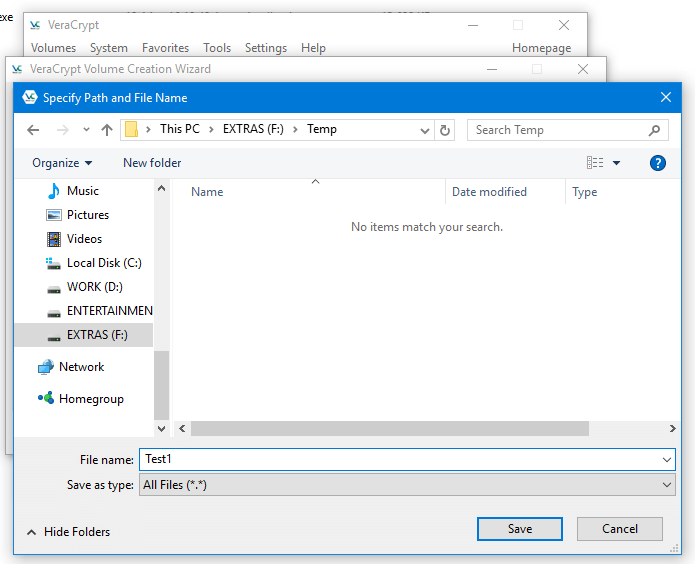The height and width of the screenshot is (564, 695).
Task: Open the address bar history dropdown
Action: 425,130
